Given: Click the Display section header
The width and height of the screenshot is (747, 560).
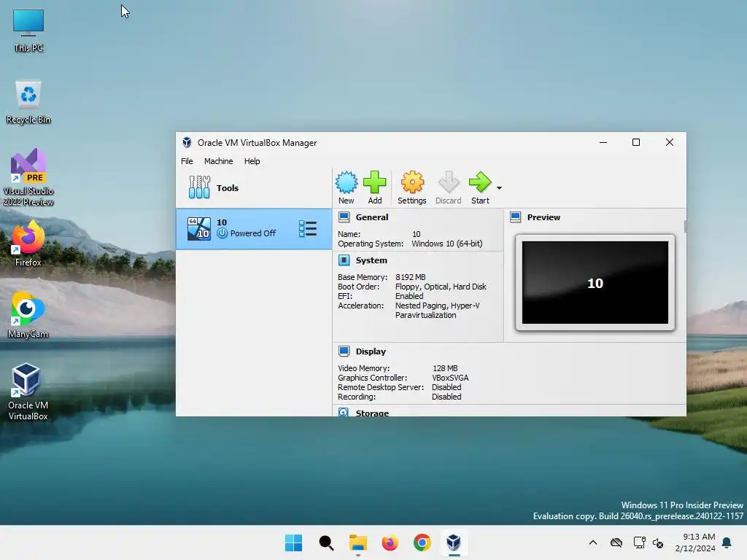Looking at the screenshot, I should point(371,351).
